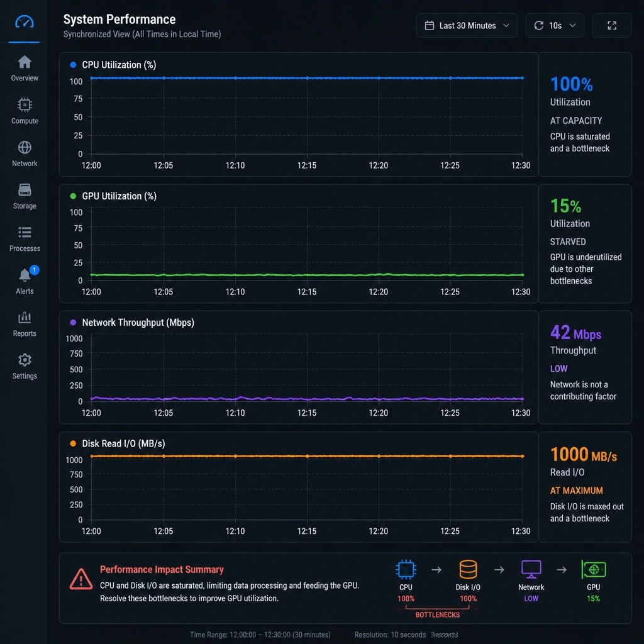This screenshot has height=644, width=644.
Task: Click the CPU Utilization (%) chart title
Action: coord(119,65)
